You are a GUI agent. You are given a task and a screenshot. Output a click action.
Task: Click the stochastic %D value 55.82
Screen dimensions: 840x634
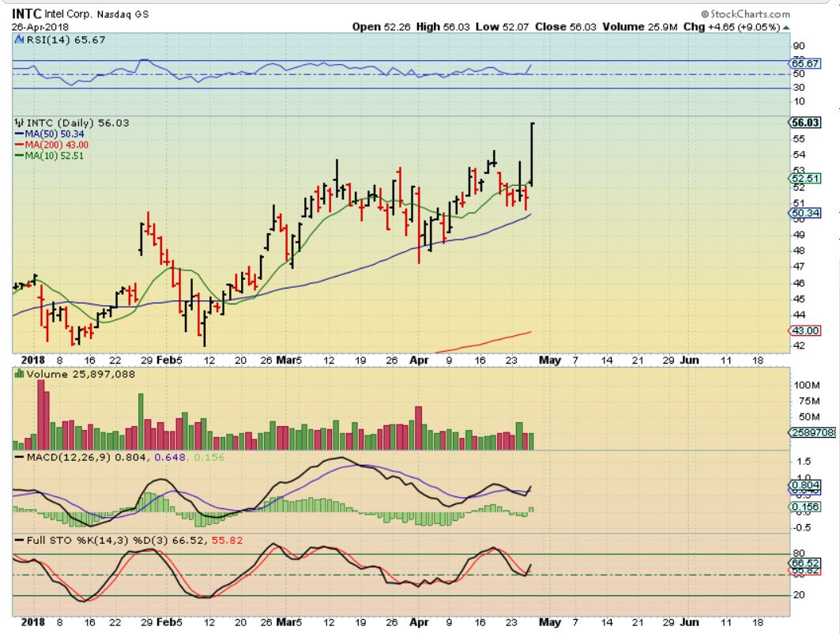tap(227, 540)
